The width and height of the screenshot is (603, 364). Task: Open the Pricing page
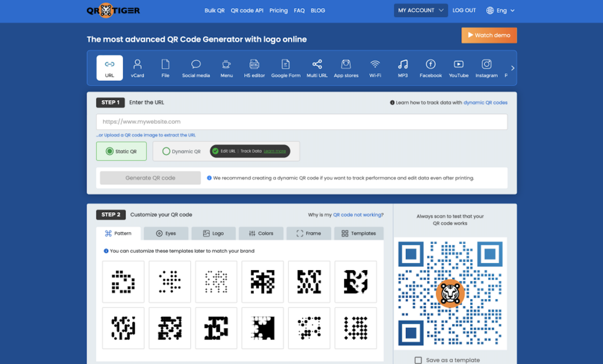[278, 11]
